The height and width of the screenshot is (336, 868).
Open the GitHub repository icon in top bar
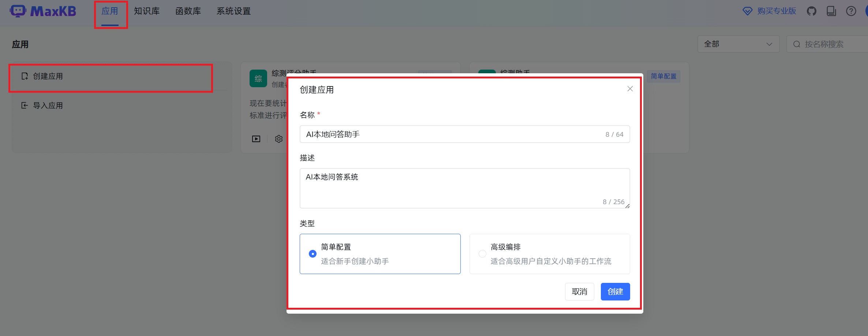tap(812, 11)
